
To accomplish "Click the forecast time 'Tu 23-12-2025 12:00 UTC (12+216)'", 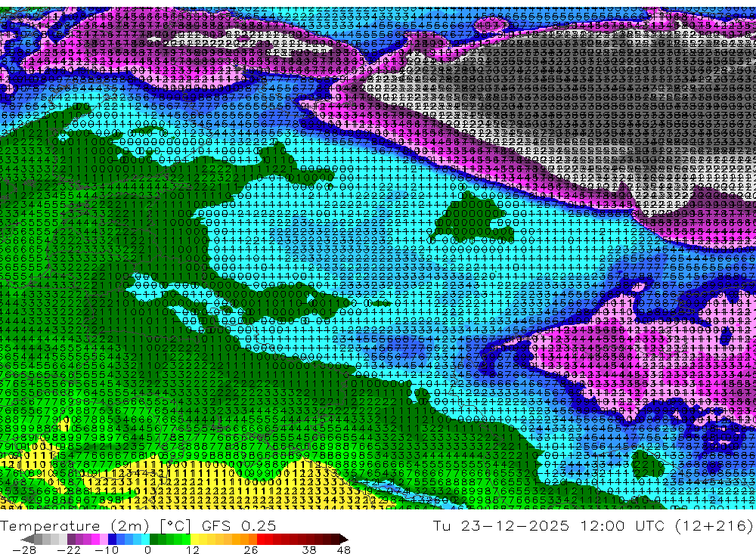I will pos(593,525).
